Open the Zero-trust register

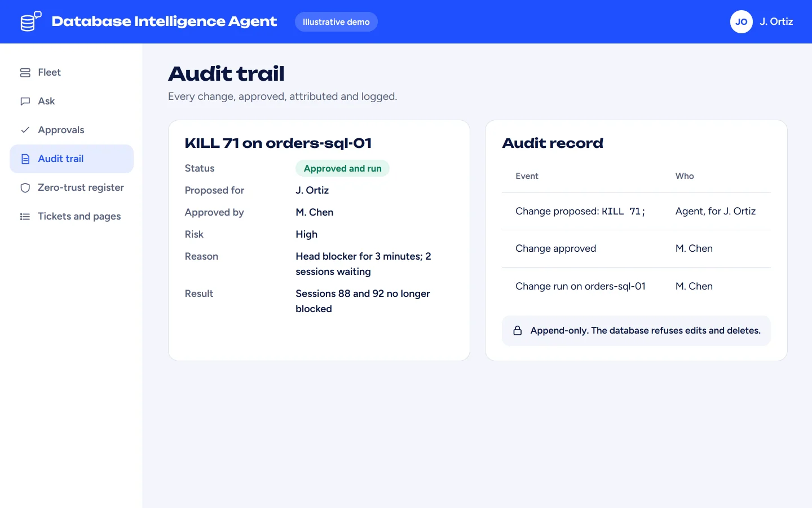(x=72, y=187)
